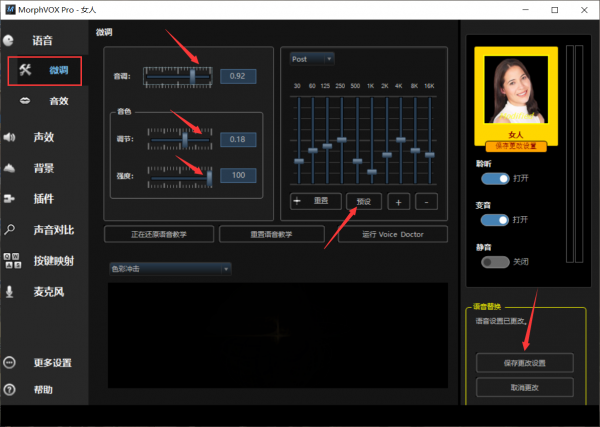Open the 麦克风 settings page
This screenshot has height=427, width=600.
[49, 292]
